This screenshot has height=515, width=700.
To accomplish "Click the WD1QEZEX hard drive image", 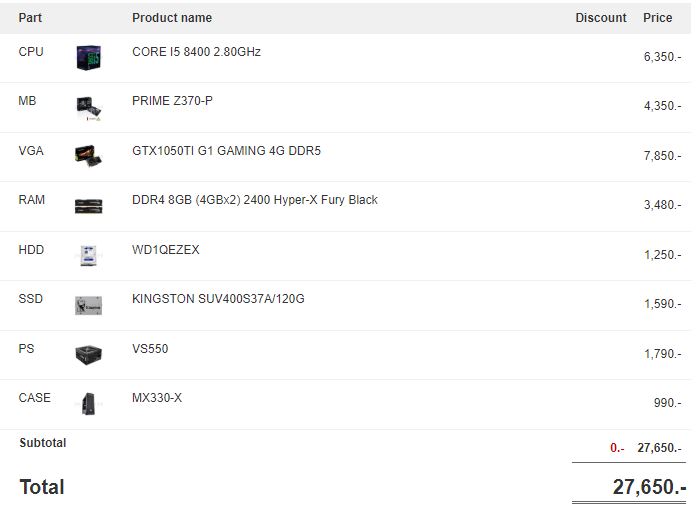I will point(88,255).
